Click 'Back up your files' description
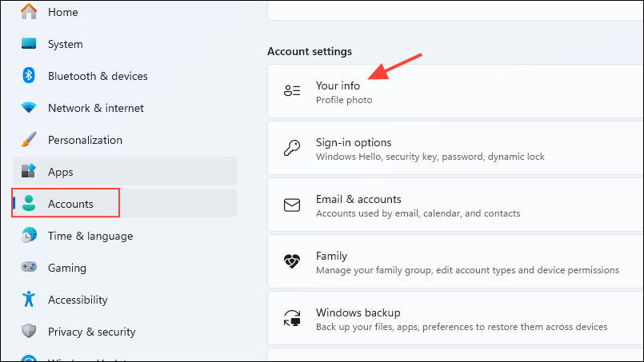Image resolution: width=644 pixels, height=362 pixels. tap(462, 327)
